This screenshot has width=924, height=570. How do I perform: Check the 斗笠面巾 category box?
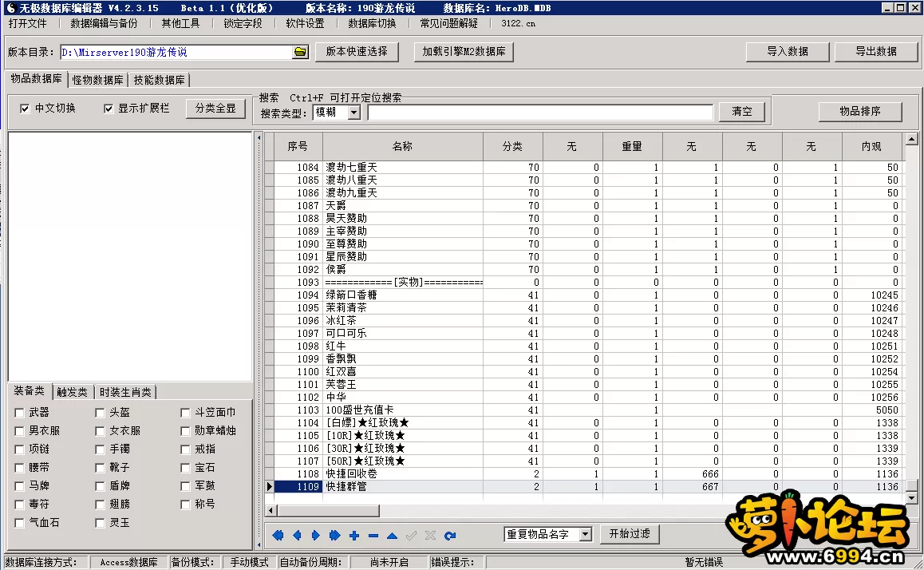pos(186,413)
